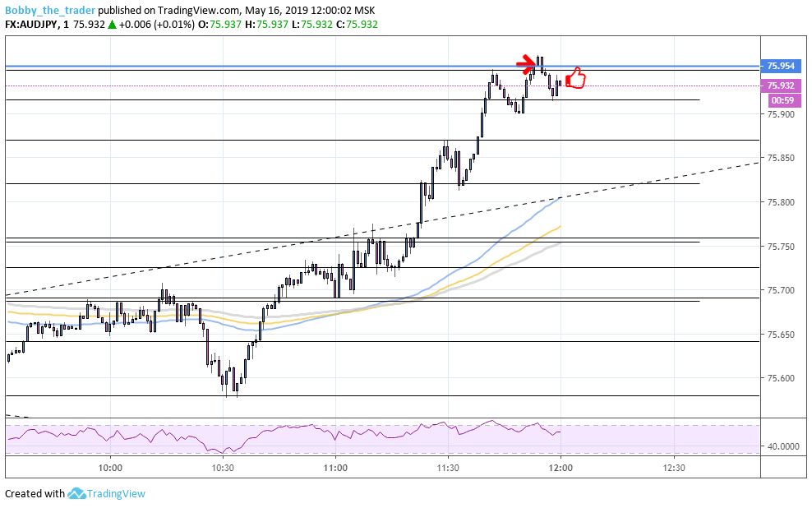This screenshot has width=812, height=508.
Task: Select the close value C:75.932
Action: 357,25
